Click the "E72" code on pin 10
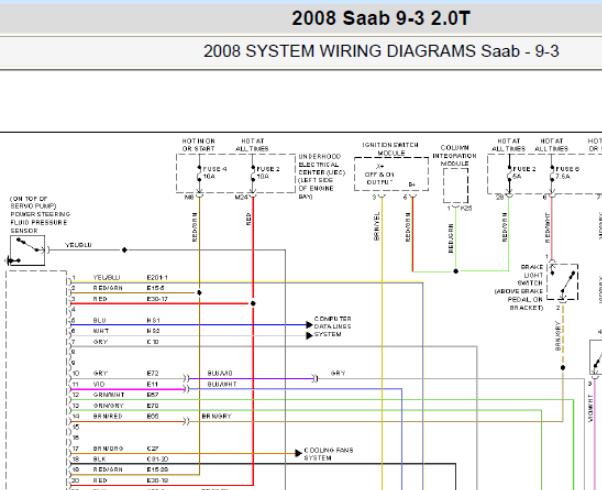Screen dimensions: 602x490 point(152,373)
